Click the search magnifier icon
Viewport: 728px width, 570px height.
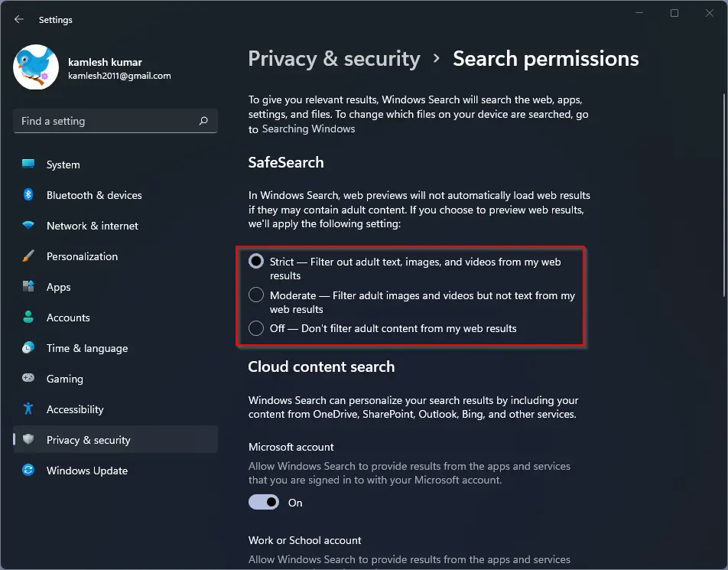[203, 121]
